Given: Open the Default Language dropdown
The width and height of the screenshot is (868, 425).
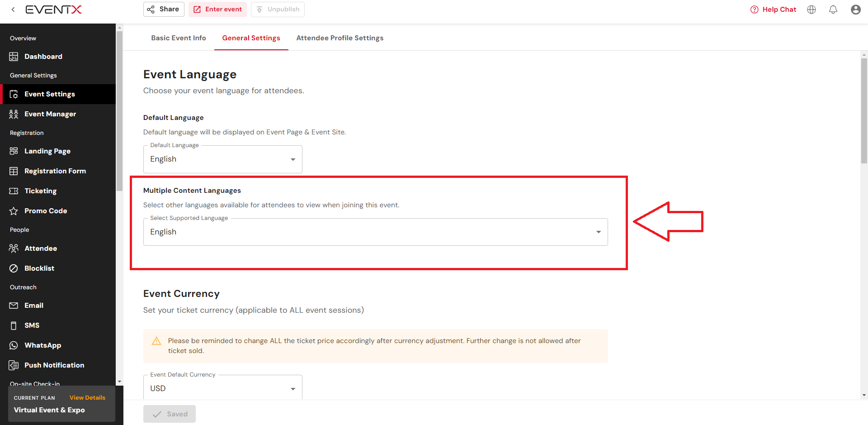Looking at the screenshot, I should click(223, 159).
